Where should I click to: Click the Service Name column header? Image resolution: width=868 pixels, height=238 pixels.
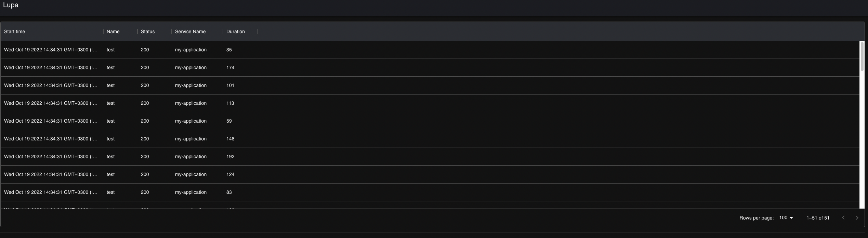coord(190,32)
